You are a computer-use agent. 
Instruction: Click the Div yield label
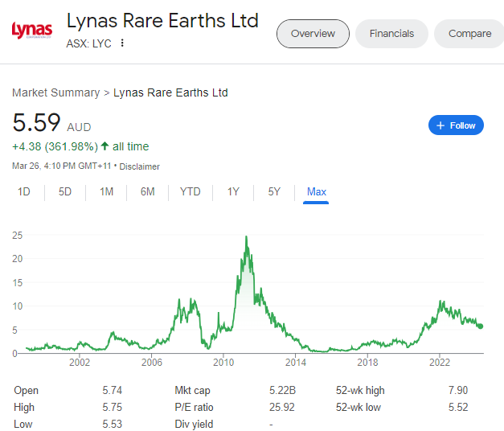click(194, 424)
